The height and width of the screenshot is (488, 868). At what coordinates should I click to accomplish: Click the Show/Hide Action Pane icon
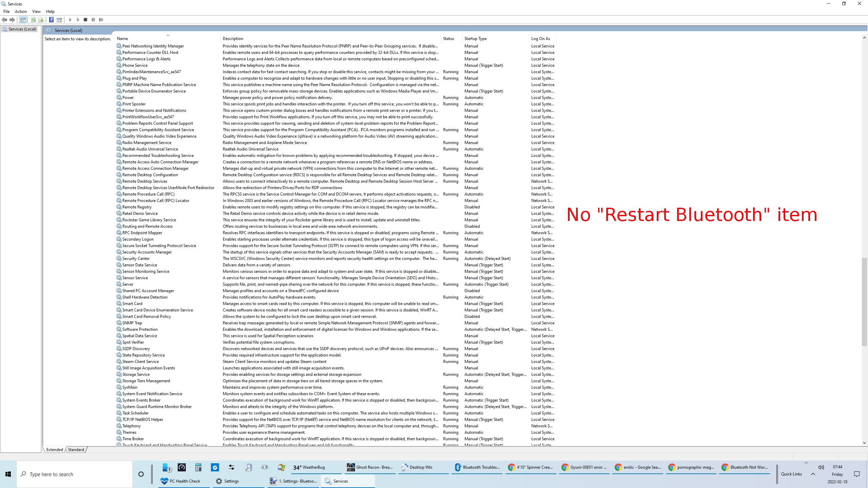pos(59,20)
